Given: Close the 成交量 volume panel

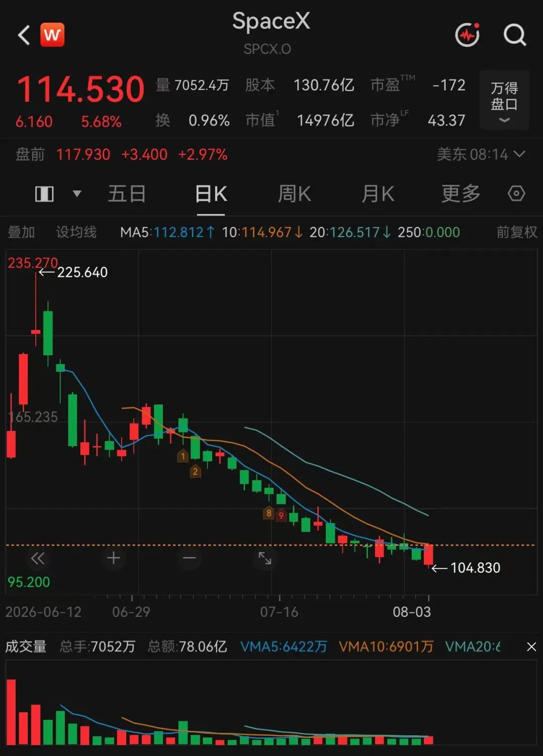Looking at the screenshot, I should [x=531, y=647].
